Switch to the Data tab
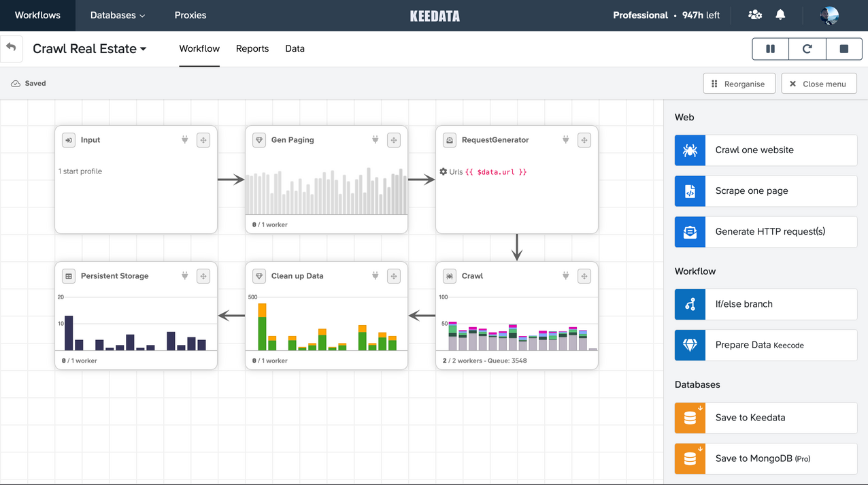The image size is (868, 485). pos(295,49)
